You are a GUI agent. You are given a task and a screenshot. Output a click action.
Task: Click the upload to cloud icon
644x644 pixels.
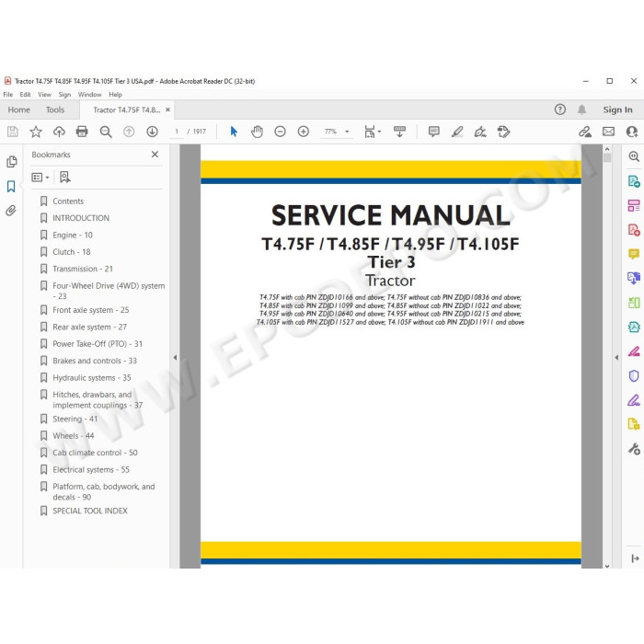(x=59, y=132)
